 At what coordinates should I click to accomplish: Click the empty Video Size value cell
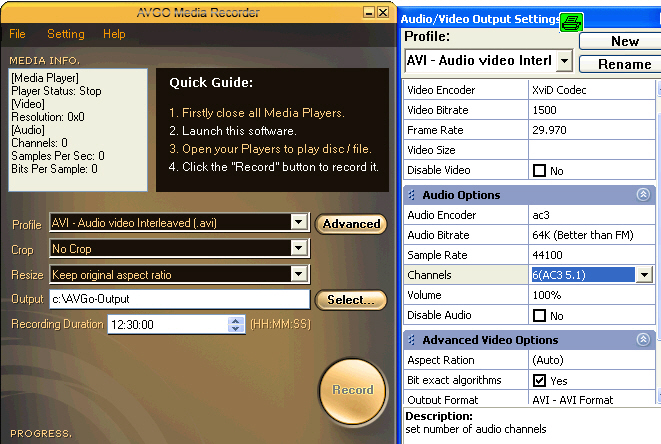point(591,150)
